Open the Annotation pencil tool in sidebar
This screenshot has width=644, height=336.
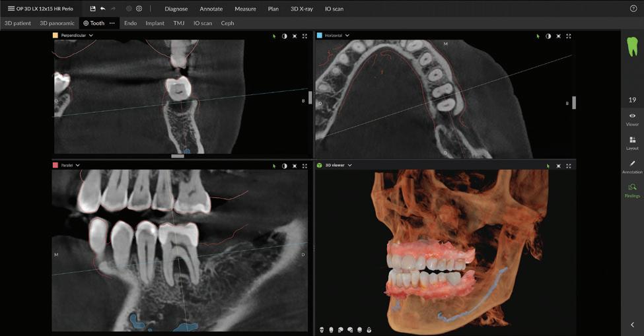633,166
